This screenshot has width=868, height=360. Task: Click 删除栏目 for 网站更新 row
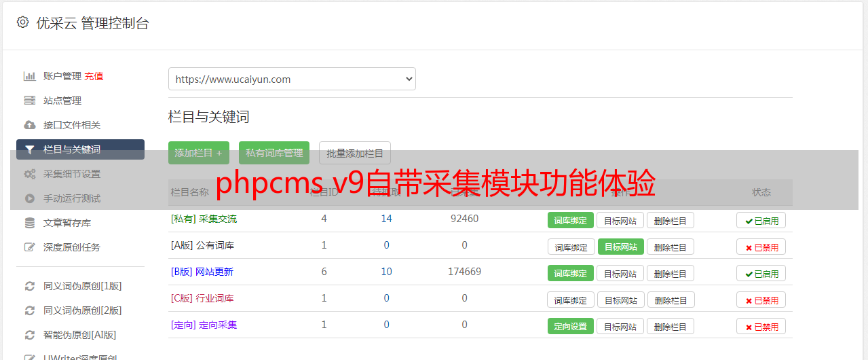[x=671, y=273]
